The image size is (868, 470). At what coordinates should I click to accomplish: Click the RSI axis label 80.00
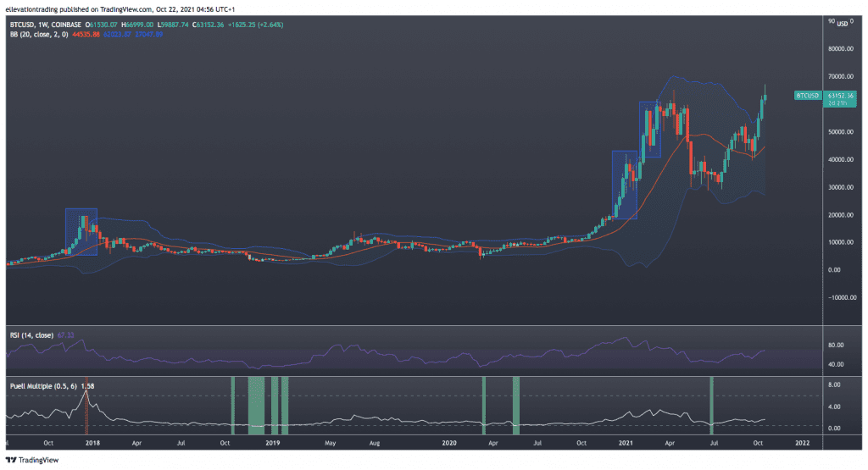coord(835,345)
